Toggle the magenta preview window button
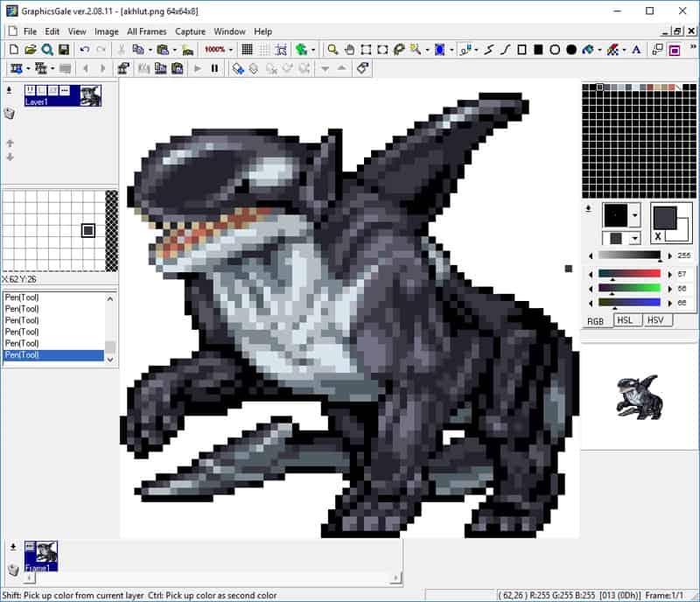The image size is (700, 602). coord(674,50)
